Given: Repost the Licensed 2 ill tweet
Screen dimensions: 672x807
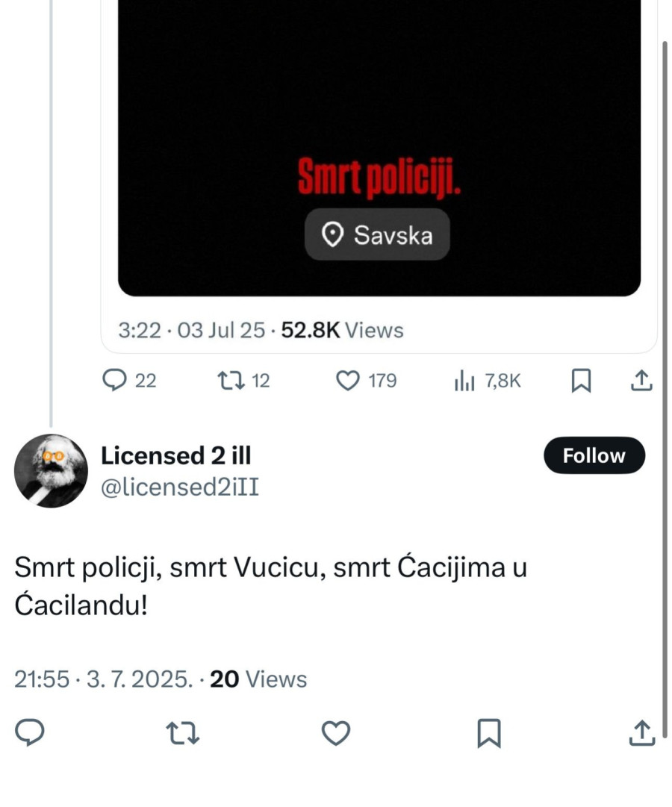Looking at the screenshot, I should (183, 734).
